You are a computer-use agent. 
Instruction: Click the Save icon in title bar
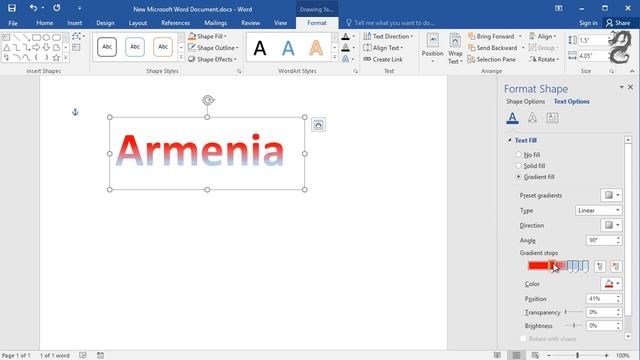coord(12,8)
